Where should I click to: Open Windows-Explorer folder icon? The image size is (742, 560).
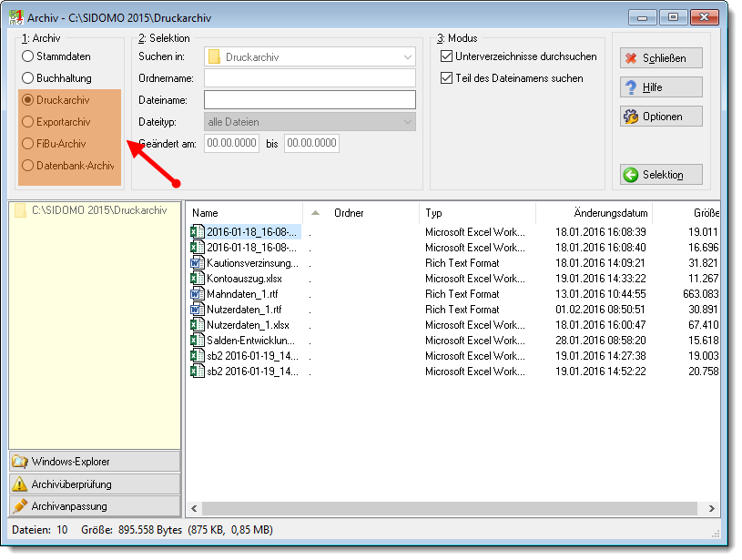20,462
